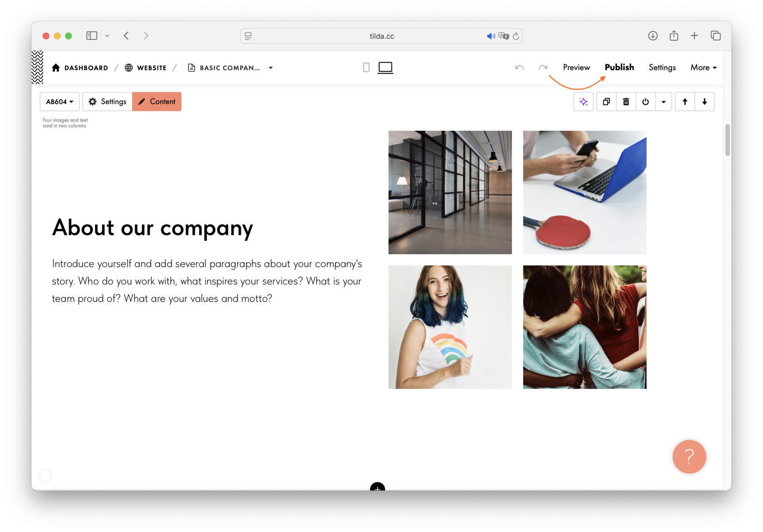The width and height of the screenshot is (763, 532).
Task: Open the AB604 block type dropdown
Action: pos(59,102)
